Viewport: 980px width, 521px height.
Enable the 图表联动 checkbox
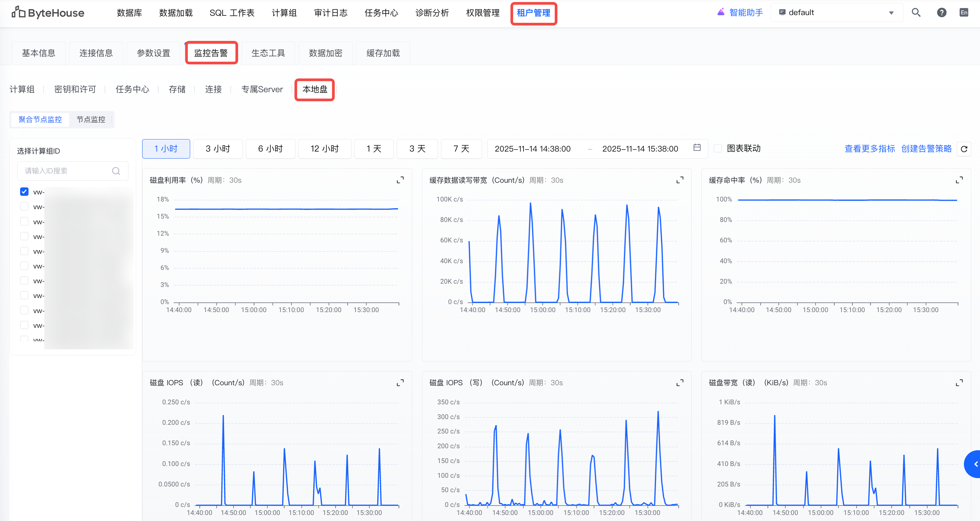[x=718, y=148]
